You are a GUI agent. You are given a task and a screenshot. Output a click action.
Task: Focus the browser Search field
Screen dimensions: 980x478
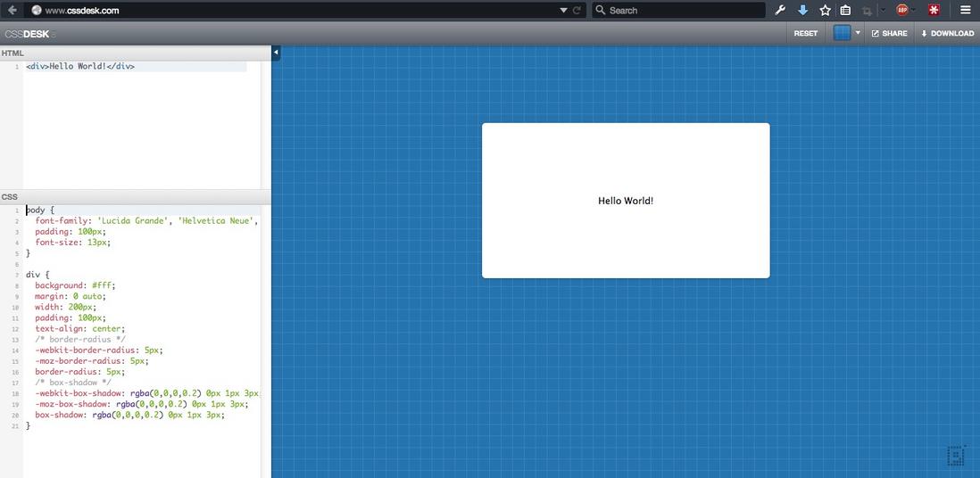pos(678,10)
